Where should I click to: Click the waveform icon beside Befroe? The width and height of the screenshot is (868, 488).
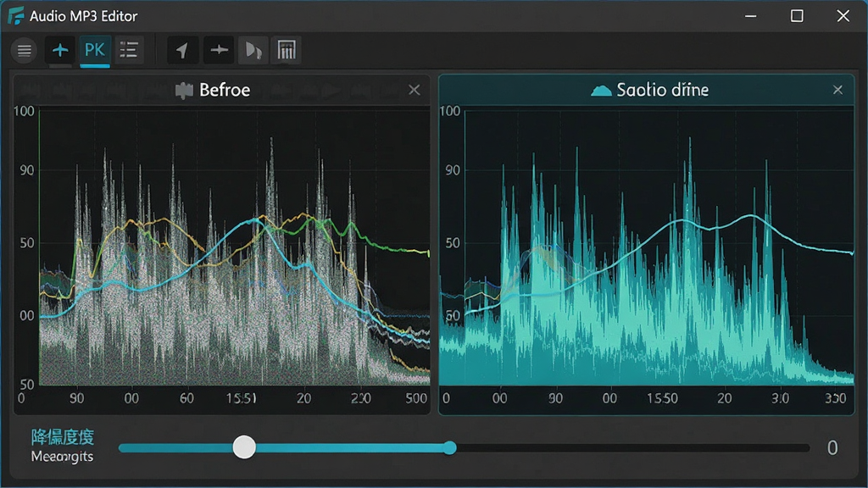(x=184, y=90)
